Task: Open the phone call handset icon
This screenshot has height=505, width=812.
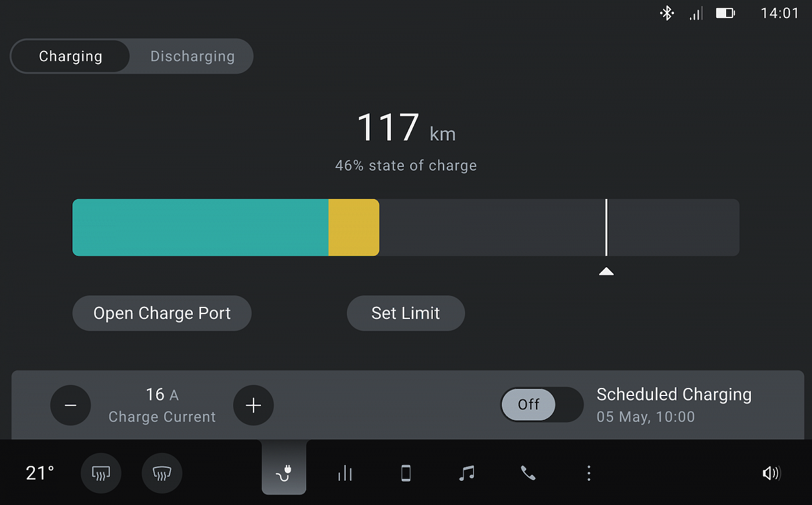Action: 528,473
